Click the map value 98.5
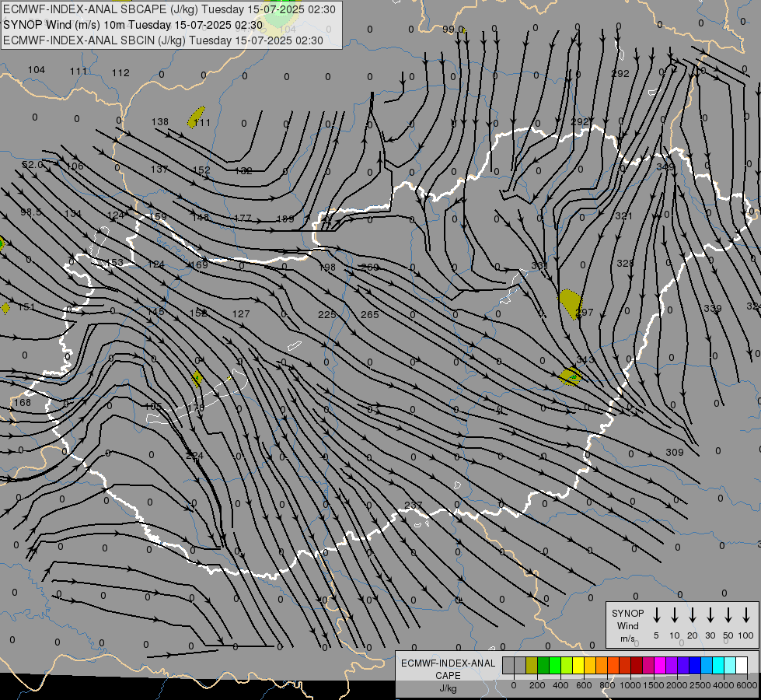 (31, 212)
